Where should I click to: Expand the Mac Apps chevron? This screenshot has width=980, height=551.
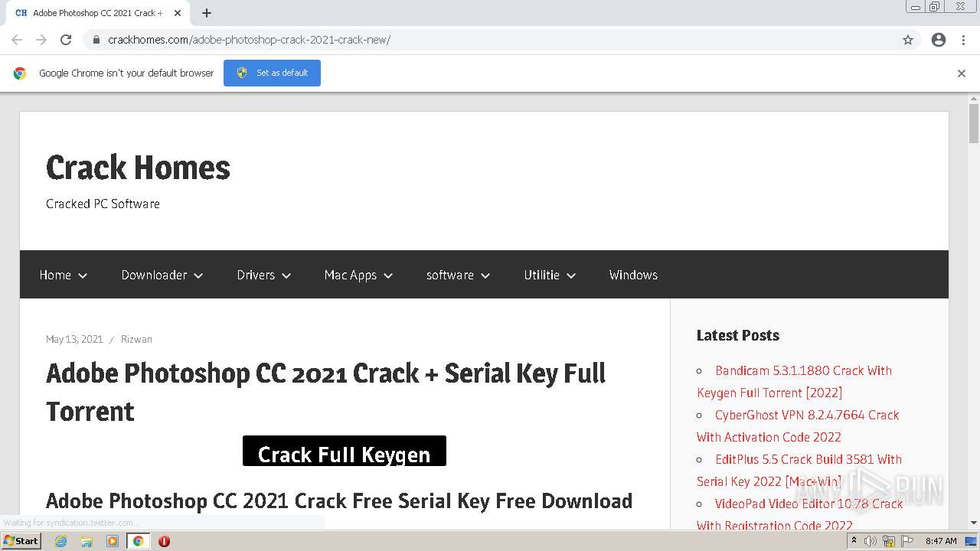pos(388,275)
